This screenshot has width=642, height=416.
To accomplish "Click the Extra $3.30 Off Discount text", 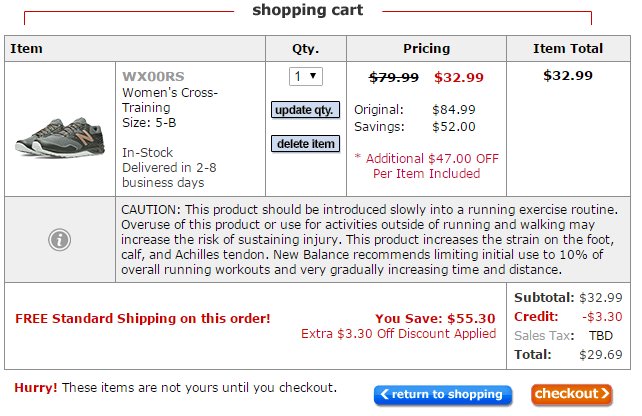I will [398, 333].
